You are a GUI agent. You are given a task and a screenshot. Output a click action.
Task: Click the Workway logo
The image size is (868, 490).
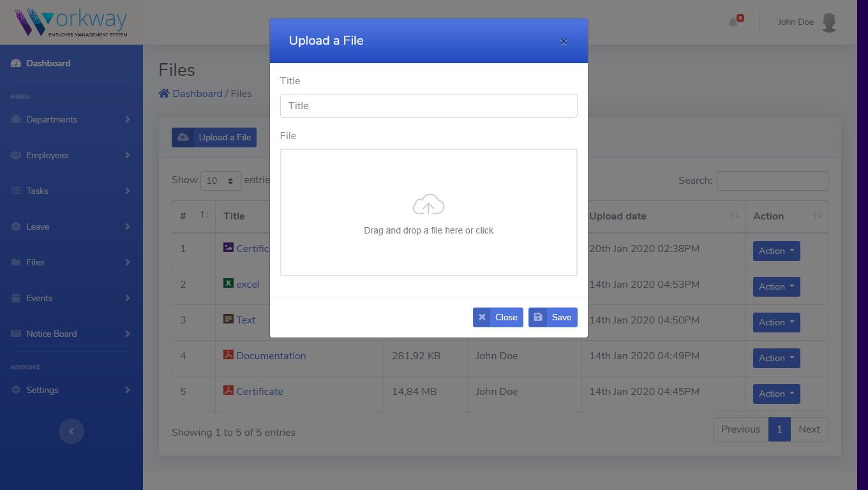[71, 22]
